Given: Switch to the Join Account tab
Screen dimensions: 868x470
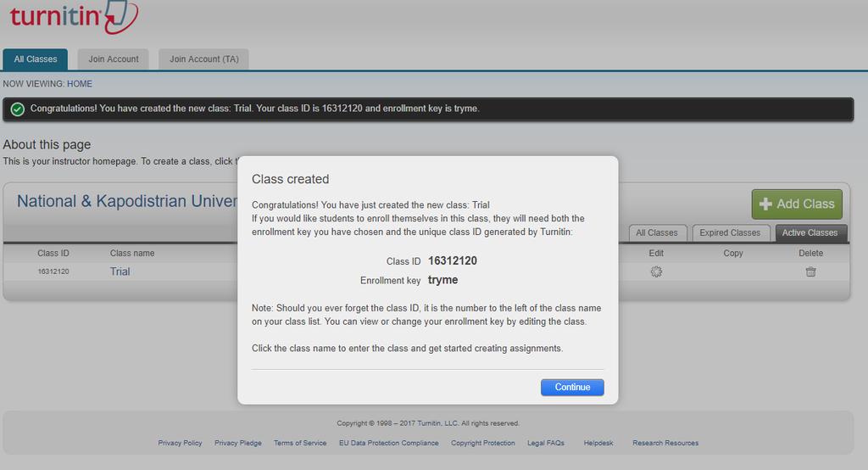Looking at the screenshot, I should [114, 59].
